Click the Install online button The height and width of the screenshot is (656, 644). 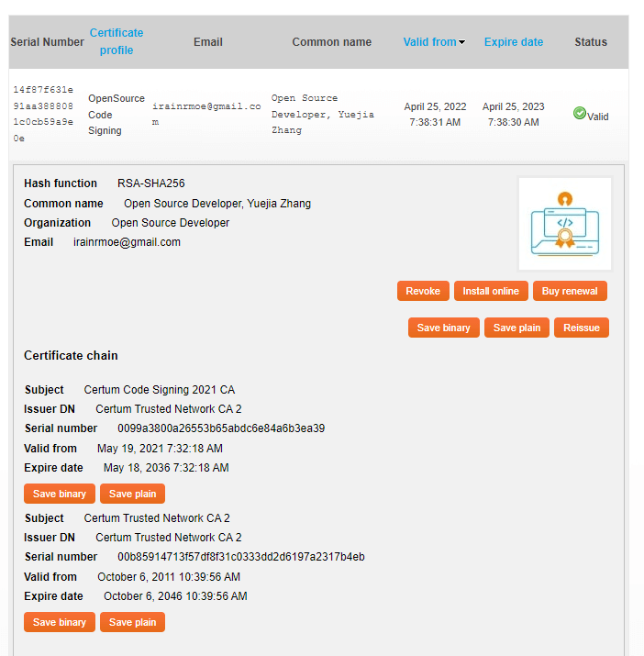[490, 291]
